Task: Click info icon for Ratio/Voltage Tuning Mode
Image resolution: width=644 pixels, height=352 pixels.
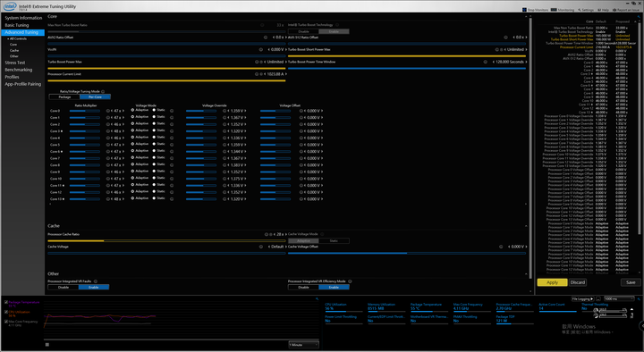Action: 103,91
